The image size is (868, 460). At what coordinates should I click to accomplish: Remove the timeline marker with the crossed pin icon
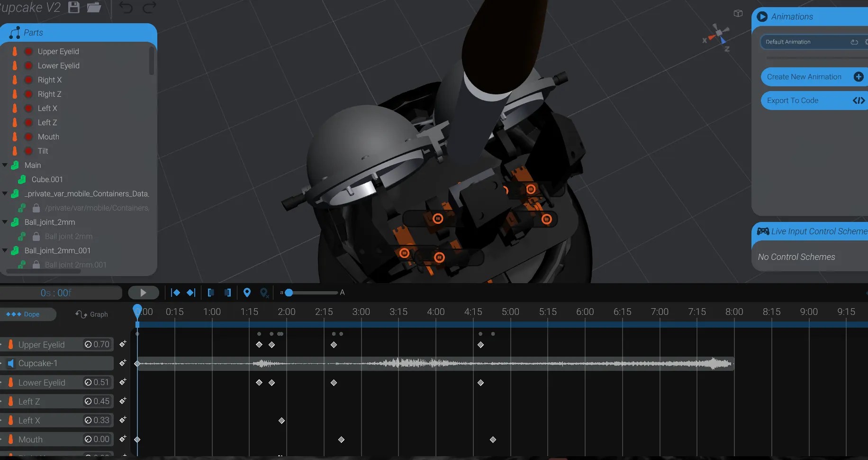point(264,293)
